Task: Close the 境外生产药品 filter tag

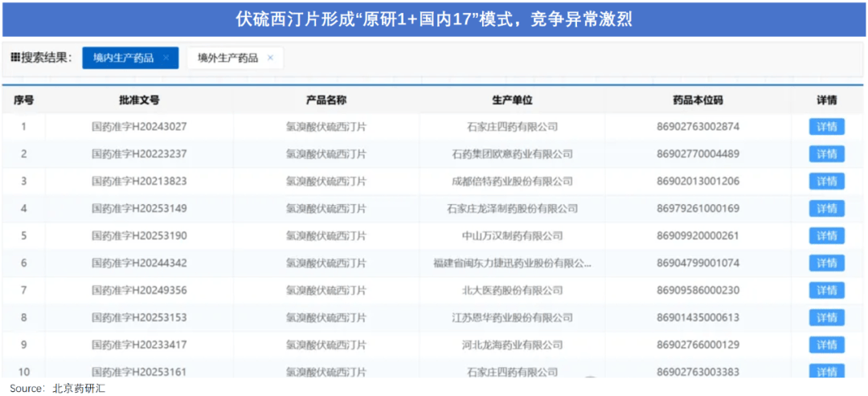Action: tap(270, 58)
